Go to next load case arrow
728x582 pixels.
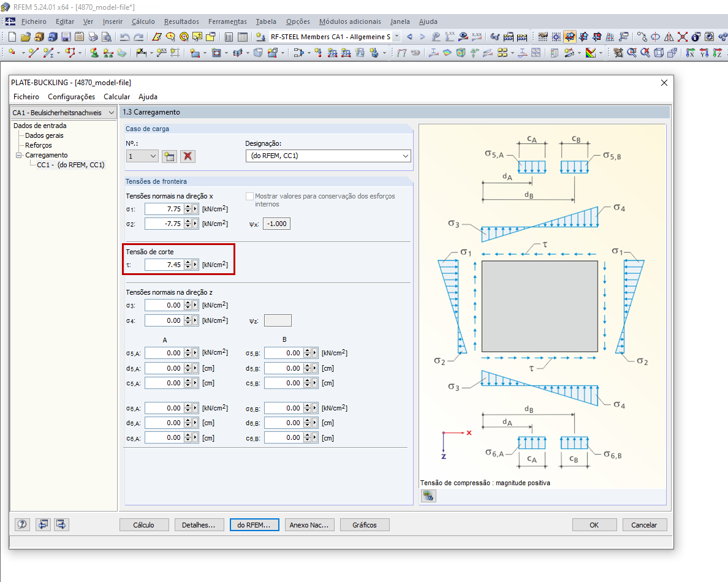pyautogui.click(x=422, y=37)
